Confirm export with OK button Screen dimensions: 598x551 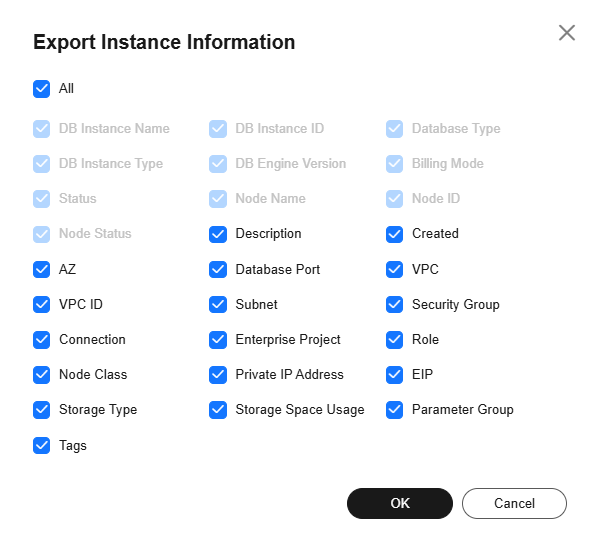(400, 503)
